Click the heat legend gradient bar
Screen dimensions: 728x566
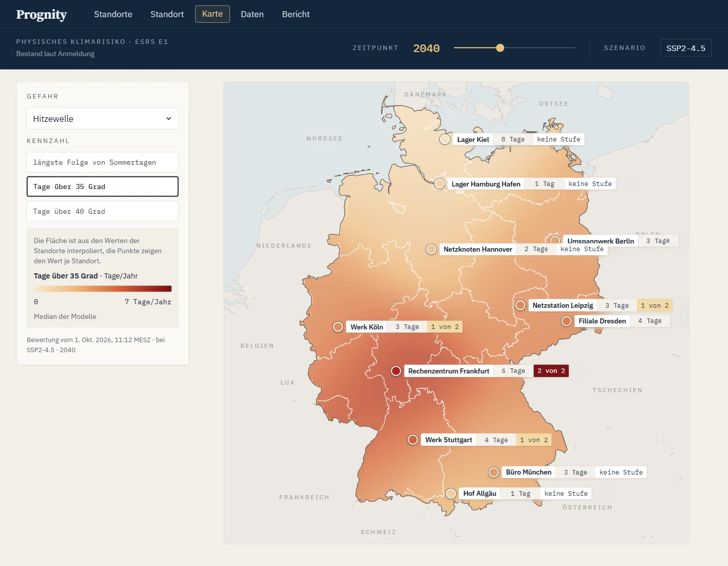(103, 289)
